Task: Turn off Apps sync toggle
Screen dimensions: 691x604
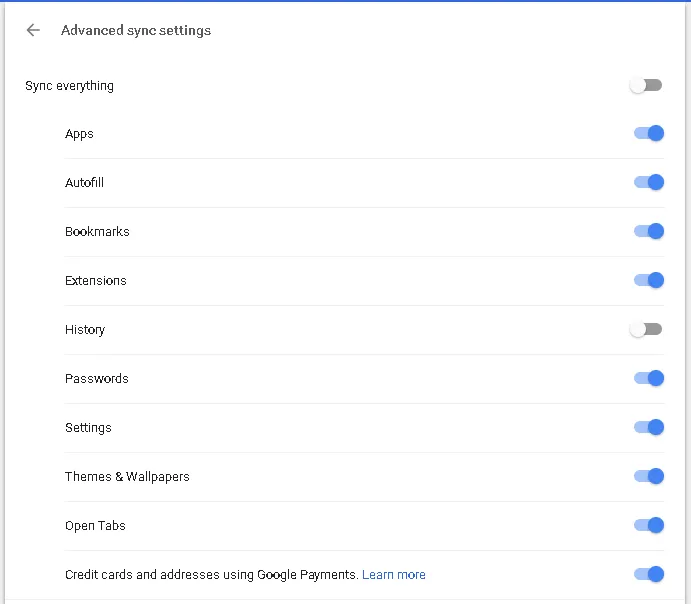Action: tap(649, 134)
